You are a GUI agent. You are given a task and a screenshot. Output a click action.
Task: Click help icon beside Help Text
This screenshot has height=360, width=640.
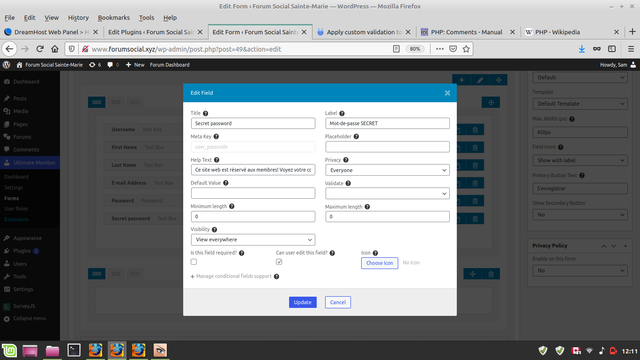[x=217, y=160]
